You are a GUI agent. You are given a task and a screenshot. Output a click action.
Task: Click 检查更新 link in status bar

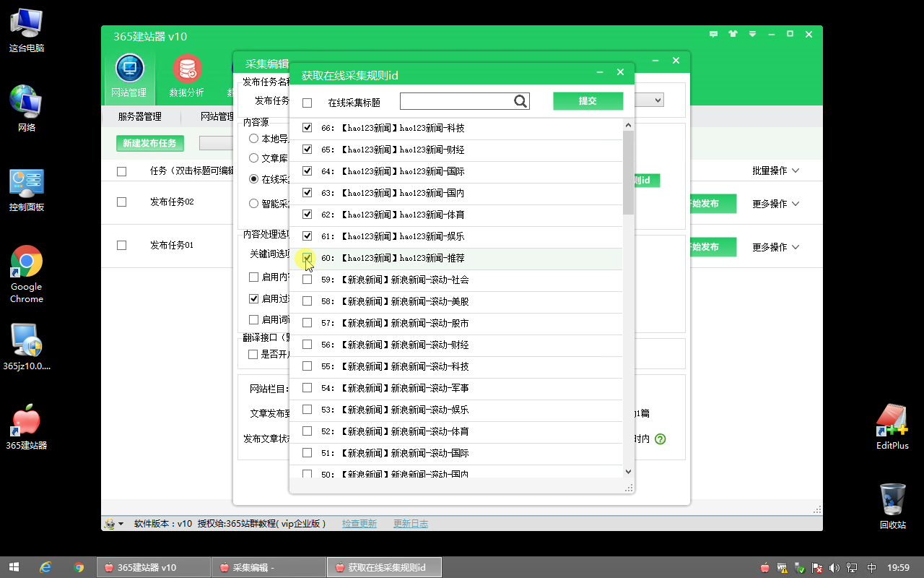359,524
